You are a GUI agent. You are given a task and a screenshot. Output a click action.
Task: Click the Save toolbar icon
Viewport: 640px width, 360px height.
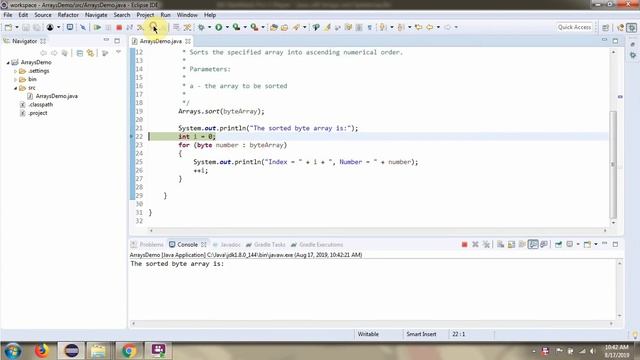26,27
